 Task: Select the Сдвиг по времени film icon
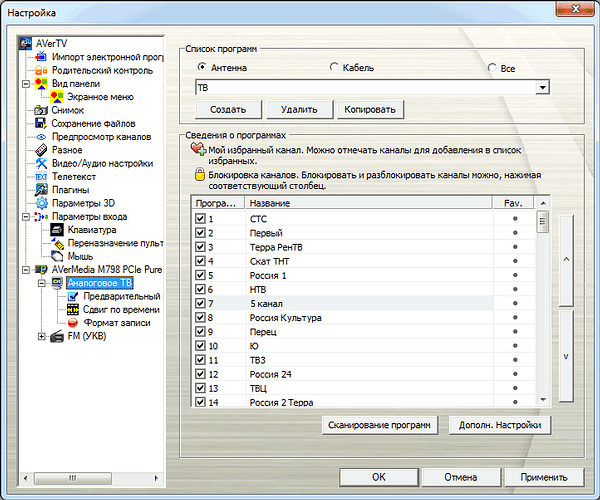point(72,309)
